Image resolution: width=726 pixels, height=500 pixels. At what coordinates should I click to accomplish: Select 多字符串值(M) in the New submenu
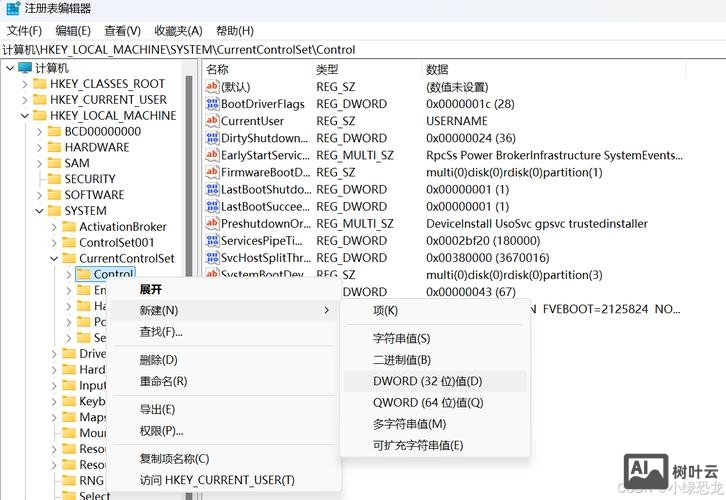coord(435,424)
